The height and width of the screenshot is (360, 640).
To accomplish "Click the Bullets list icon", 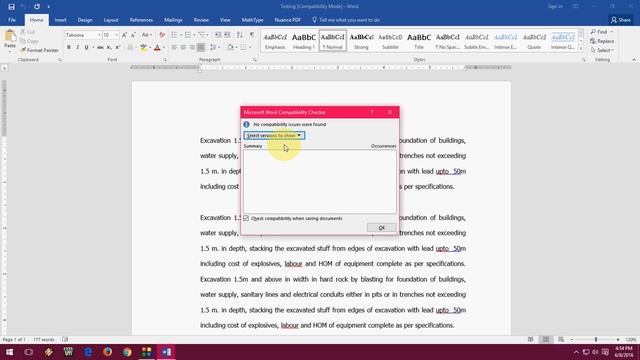I will click(x=174, y=35).
